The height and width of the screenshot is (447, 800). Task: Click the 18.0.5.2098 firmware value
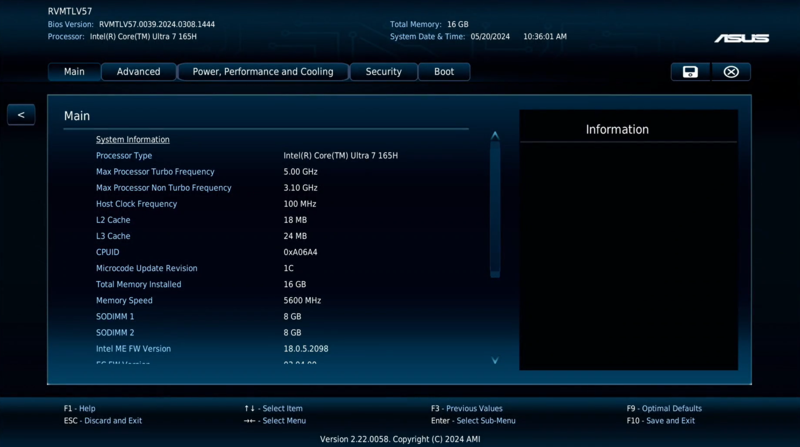pos(306,349)
